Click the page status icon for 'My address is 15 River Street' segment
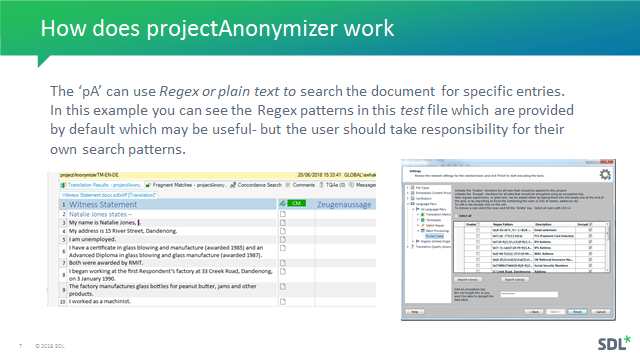 tap(283, 231)
